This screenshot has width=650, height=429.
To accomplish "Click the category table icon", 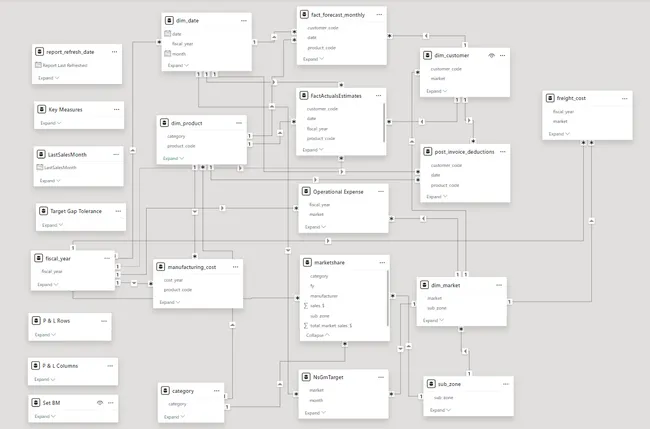I will tap(165, 391).
